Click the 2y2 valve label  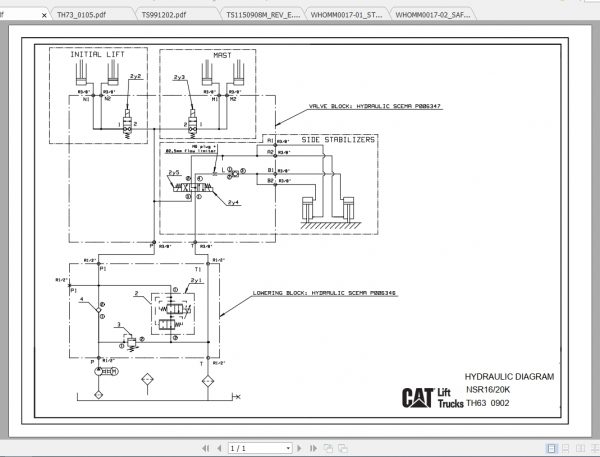(135, 76)
